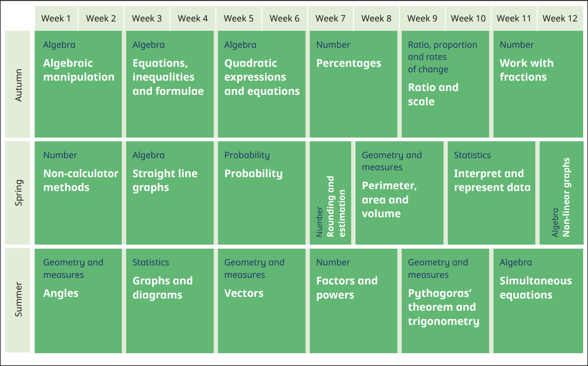The width and height of the screenshot is (588, 366).
Task: Select Pythagoras' theorem and trigonometry unit
Action: pyautogui.click(x=445, y=300)
